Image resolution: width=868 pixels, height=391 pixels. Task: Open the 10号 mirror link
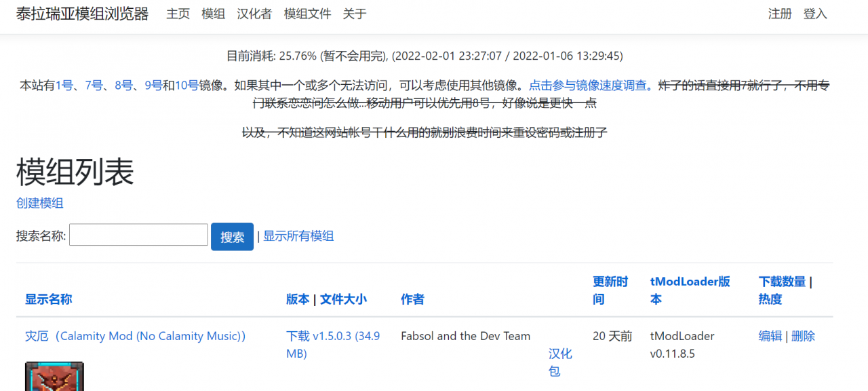click(x=186, y=86)
